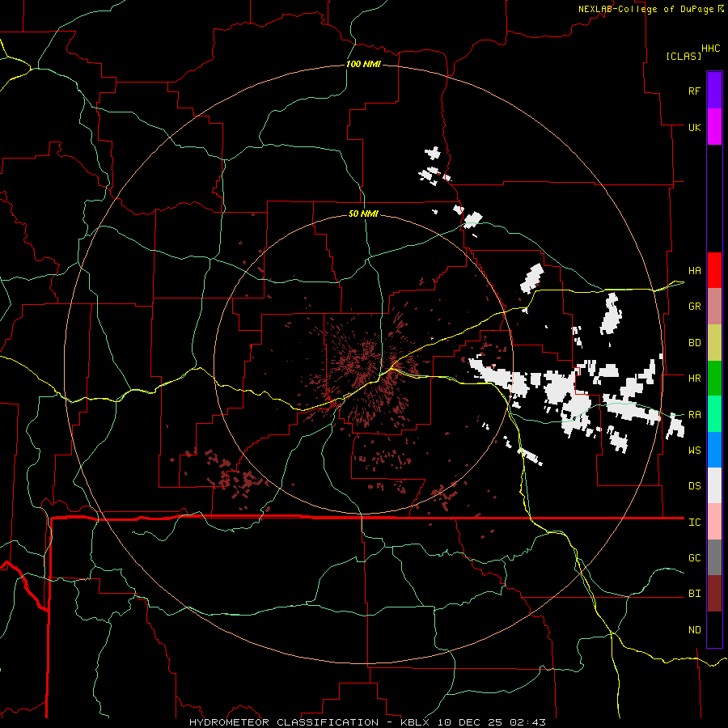728x728 pixels.
Task: Click the IC light pink legend swatch
Action: [714, 522]
